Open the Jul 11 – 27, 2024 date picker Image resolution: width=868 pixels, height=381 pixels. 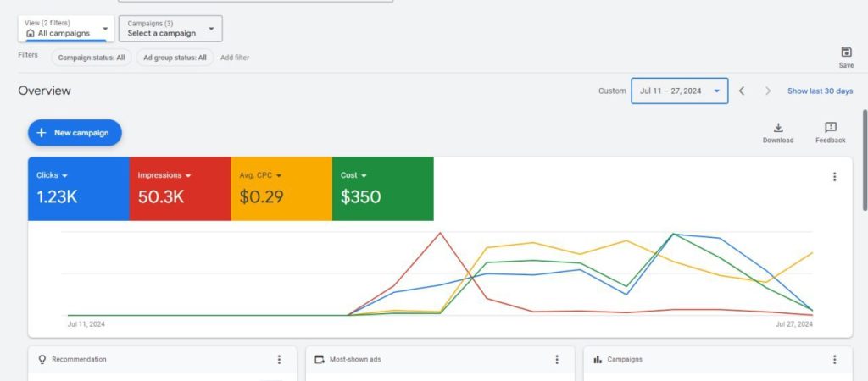679,91
